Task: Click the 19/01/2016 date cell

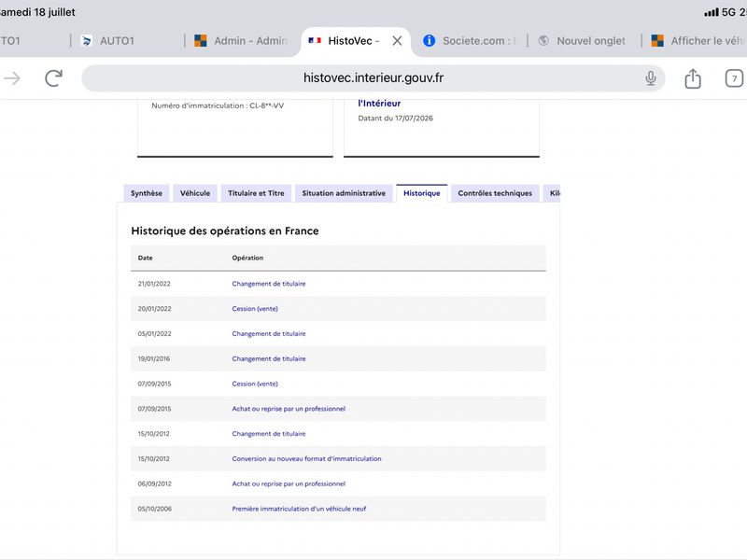Action: coord(153,358)
